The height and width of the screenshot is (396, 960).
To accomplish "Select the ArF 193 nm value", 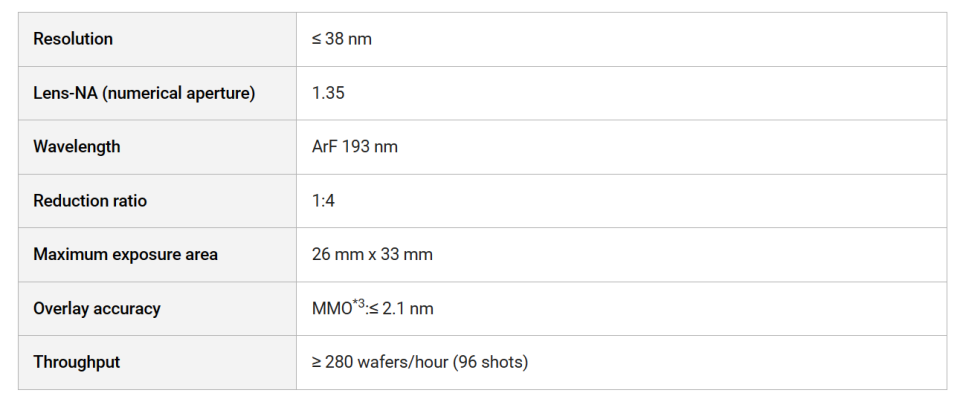I will (x=354, y=147).
